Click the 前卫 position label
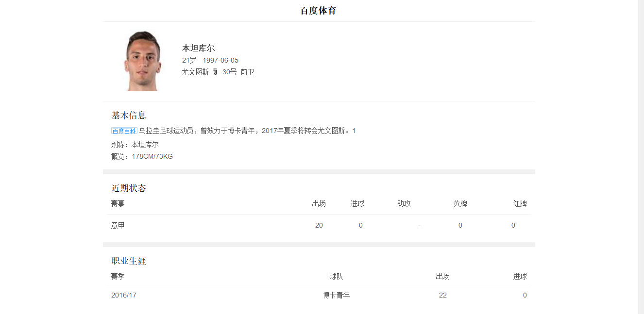This screenshot has height=314, width=644. pyautogui.click(x=247, y=72)
